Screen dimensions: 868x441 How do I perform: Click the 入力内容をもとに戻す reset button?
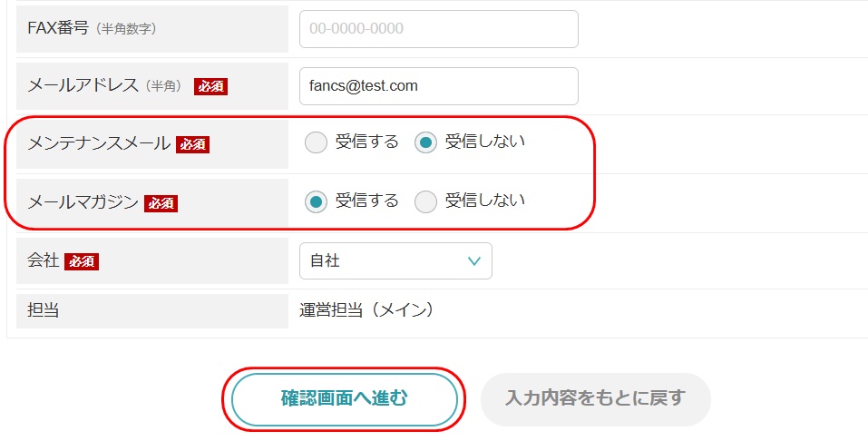pos(595,398)
